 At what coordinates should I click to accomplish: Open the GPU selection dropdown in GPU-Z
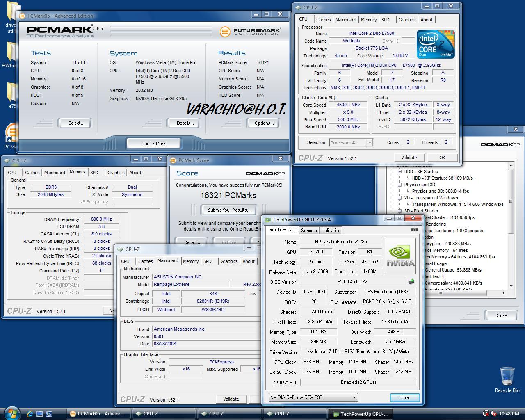point(354,397)
